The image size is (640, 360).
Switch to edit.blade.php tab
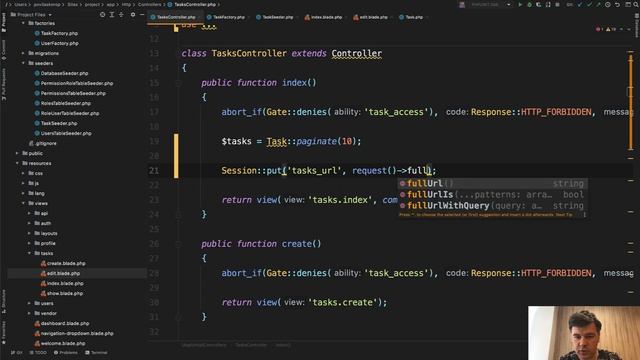pos(371,17)
